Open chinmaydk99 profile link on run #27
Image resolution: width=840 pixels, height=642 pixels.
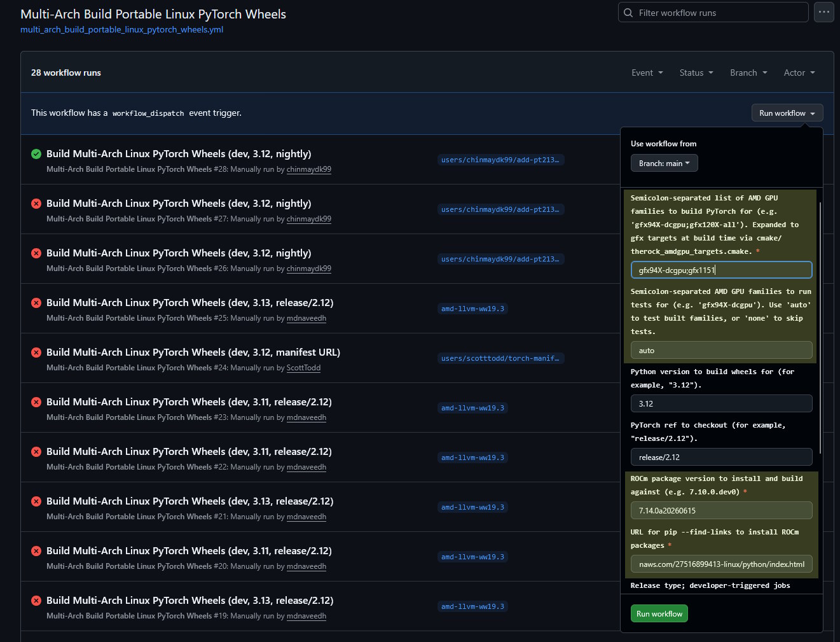point(309,219)
